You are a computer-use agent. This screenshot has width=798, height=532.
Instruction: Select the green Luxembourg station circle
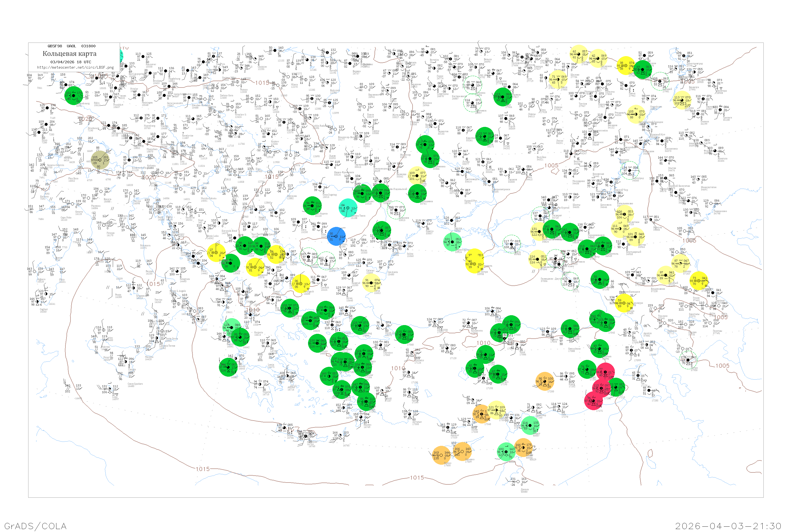coord(74,95)
